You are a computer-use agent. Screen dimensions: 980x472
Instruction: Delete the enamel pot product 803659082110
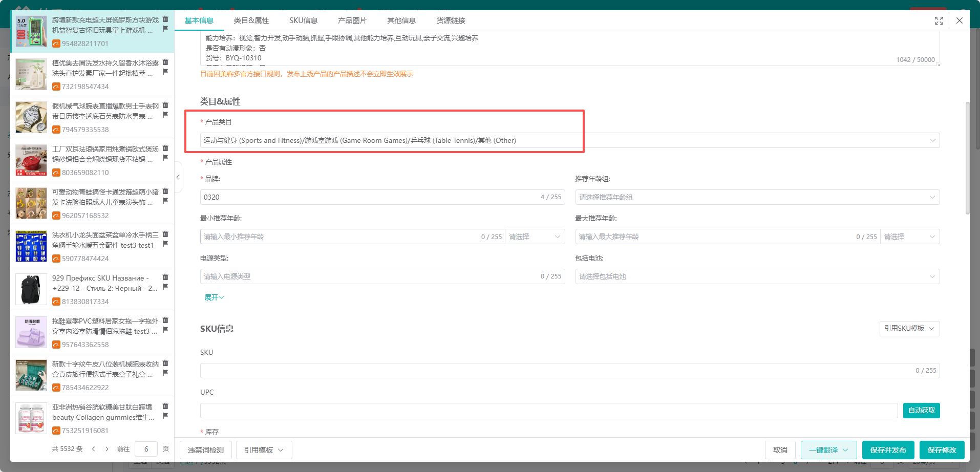click(x=165, y=148)
